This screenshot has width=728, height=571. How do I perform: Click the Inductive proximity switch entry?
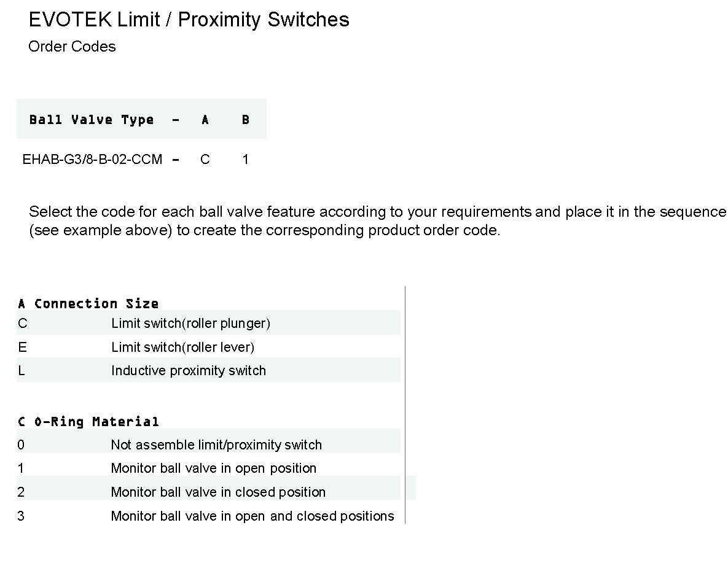click(x=188, y=370)
